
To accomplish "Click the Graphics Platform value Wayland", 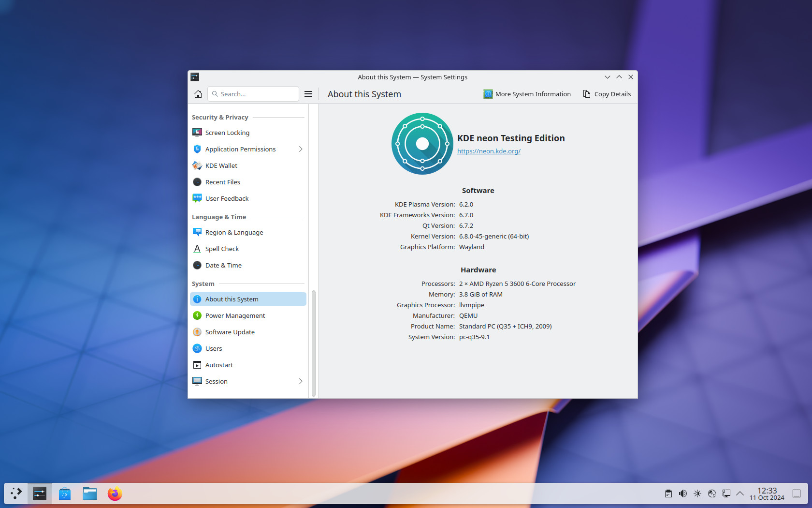I will point(472,247).
